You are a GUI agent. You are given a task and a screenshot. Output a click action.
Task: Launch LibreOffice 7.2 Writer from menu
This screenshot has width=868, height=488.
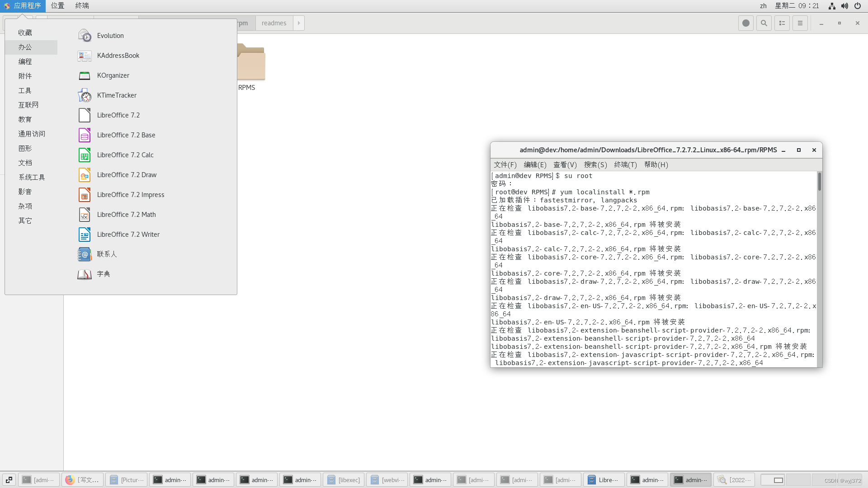pos(128,234)
